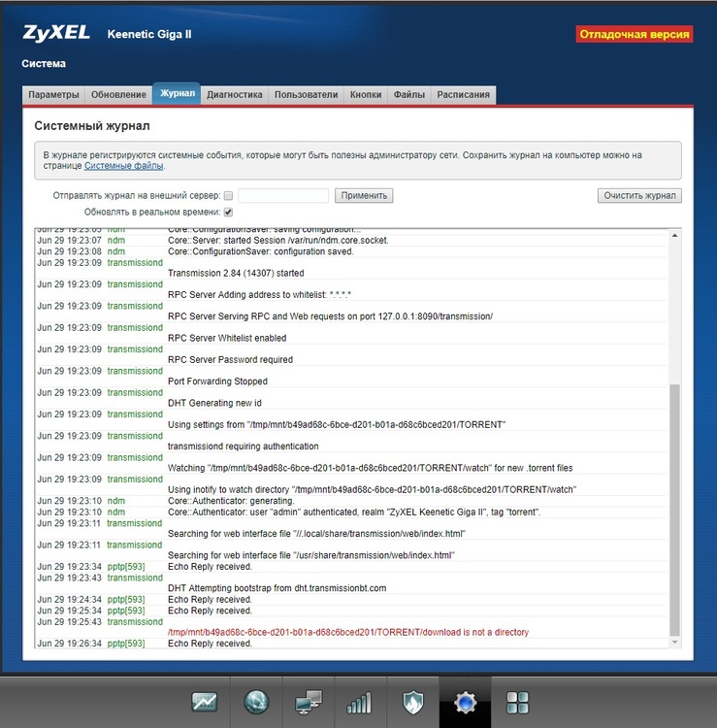
Task: Click 'Using inotify to watch directory' line
Action: click(372, 490)
